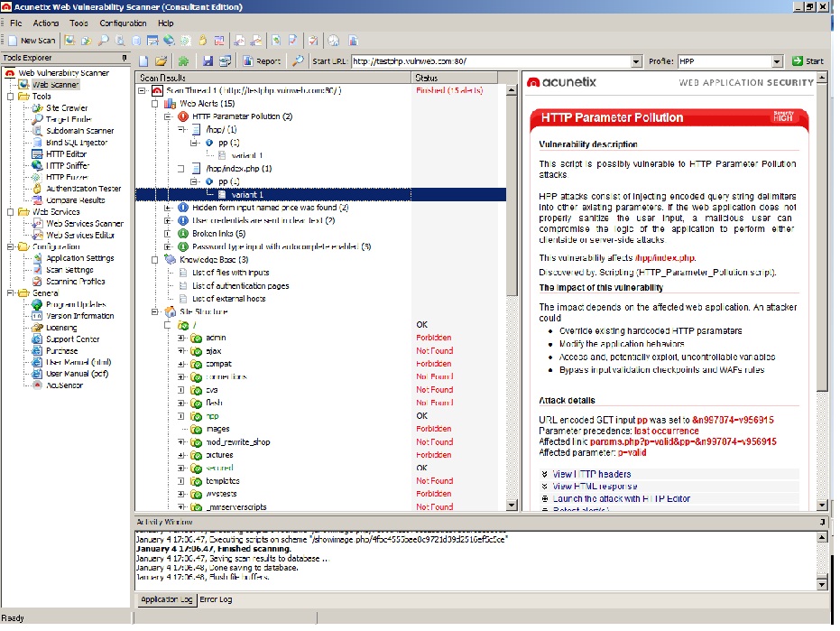840x631 pixels.
Task: Expand the admin folder in Site Structure
Action: (181, 338)
